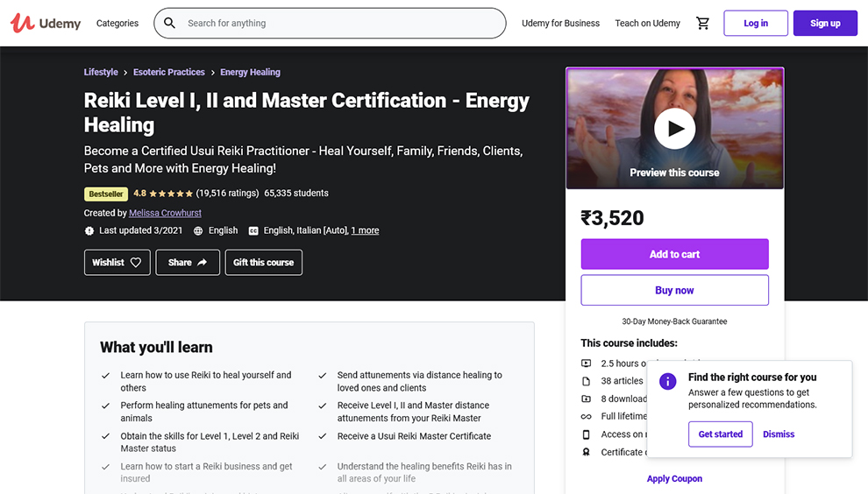Open the shopping cart icon

pos(702,24)
